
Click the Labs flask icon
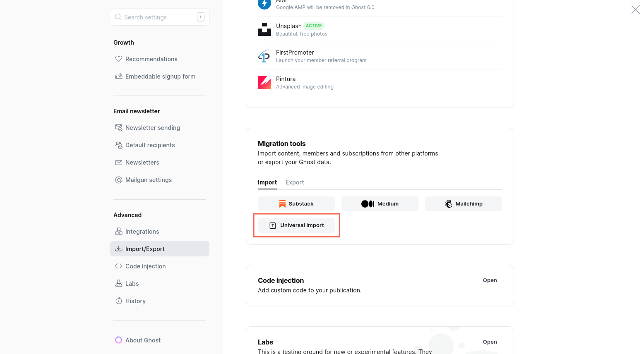(119, 284)
